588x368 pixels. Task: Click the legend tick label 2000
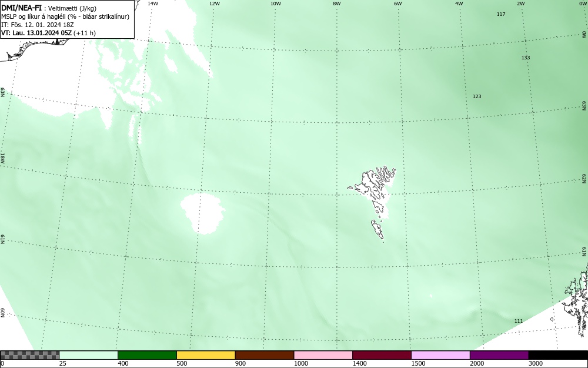(477, 363)
